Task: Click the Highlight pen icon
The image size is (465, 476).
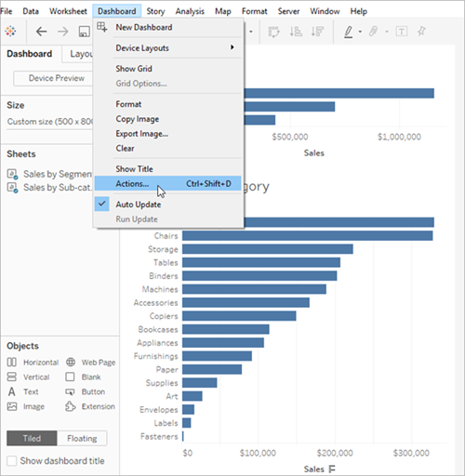Action: point(349,32)
